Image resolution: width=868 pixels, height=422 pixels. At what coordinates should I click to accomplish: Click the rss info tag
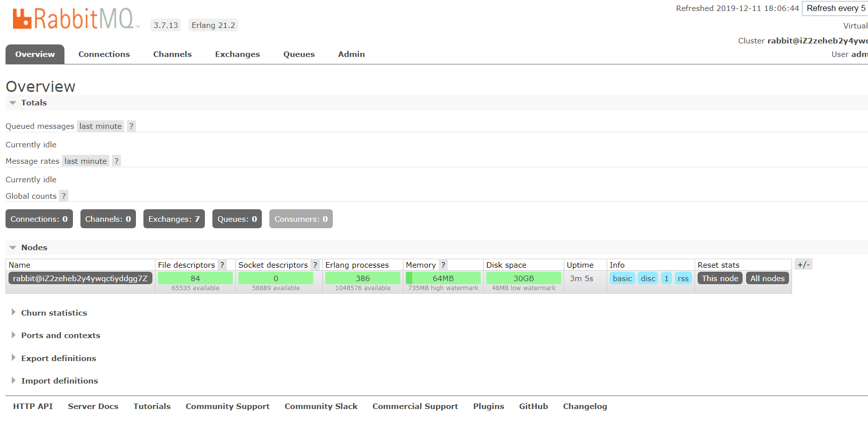[x=683, y=278]
